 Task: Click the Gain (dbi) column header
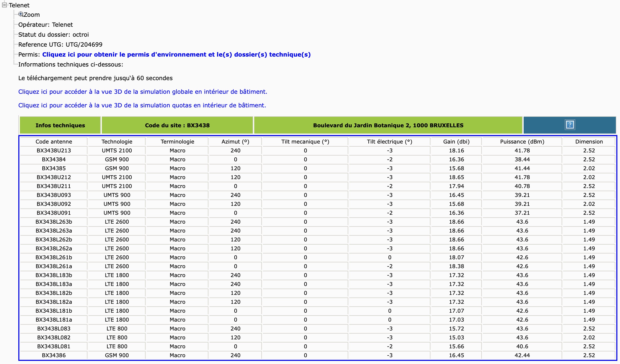point(456,142)
